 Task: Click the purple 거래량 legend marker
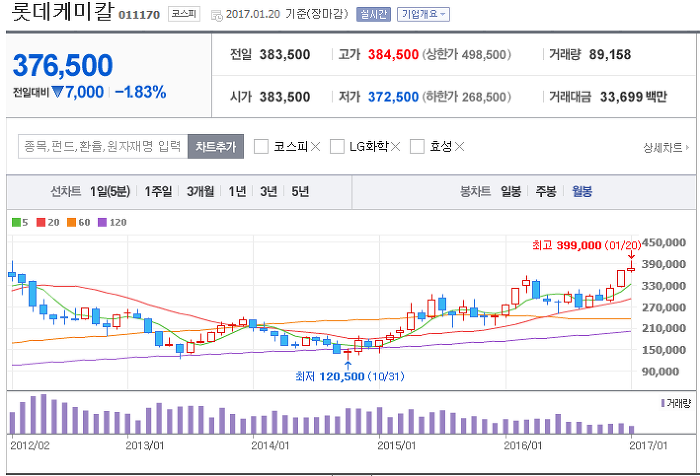pyautogui.click(x=663, y=403)
